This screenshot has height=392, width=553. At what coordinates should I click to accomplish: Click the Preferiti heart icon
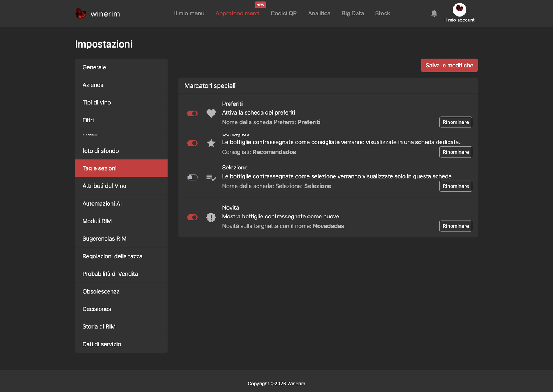click(x=211, y=113)
